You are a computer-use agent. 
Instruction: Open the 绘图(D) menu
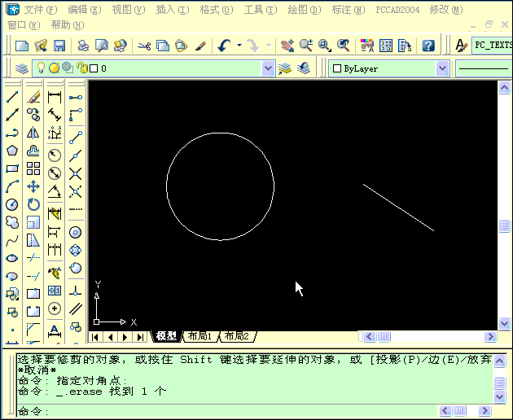(305, 10)
